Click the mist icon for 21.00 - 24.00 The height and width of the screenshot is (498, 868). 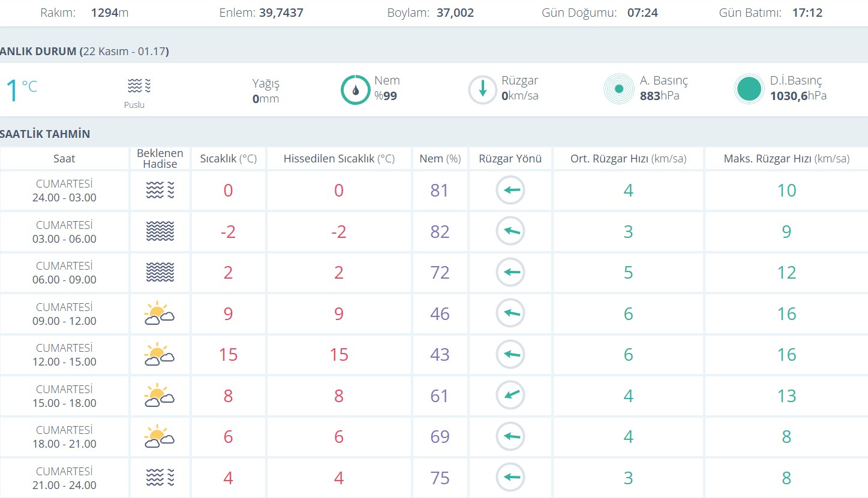(x=160, y=478)
